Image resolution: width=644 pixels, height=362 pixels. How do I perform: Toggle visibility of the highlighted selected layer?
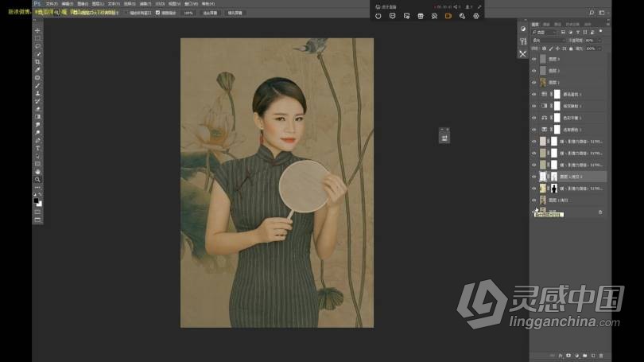pyautogui.click(x=534, y=177)
